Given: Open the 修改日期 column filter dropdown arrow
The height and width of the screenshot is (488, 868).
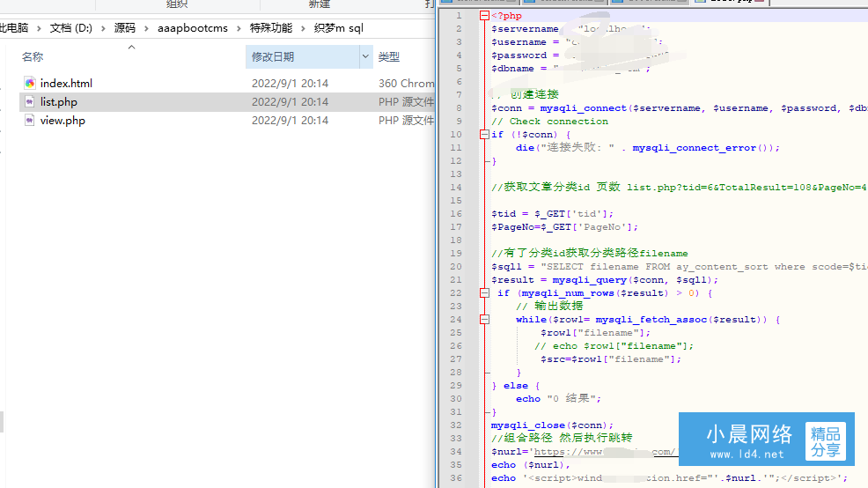Looking at the screenshot, I should 366,56.
